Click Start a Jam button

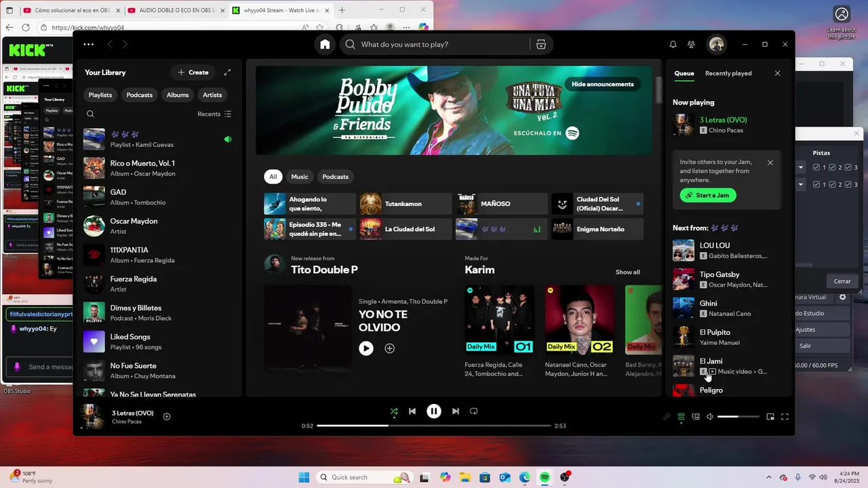[708, 195]
